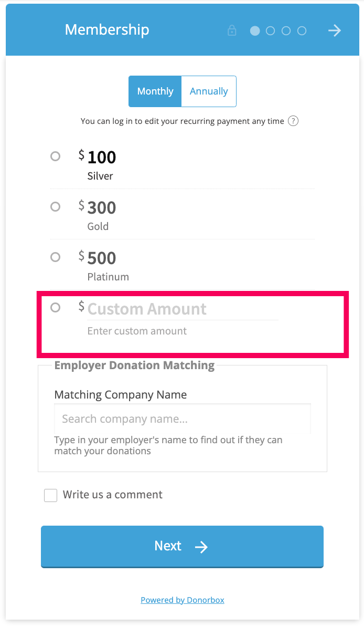The height and width of the screenshot is (627, 364).
Task: Check the Write us a comment box
Action: pos(51,495)
